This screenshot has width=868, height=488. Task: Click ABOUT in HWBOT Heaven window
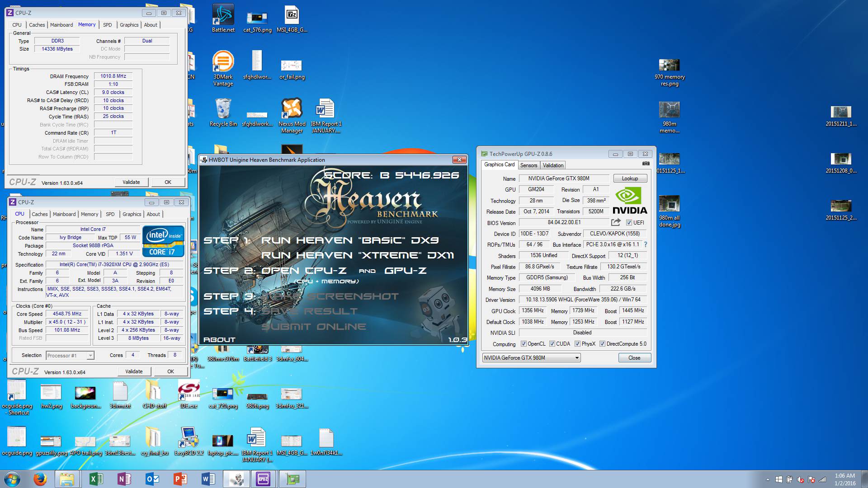tap(219, 340)
